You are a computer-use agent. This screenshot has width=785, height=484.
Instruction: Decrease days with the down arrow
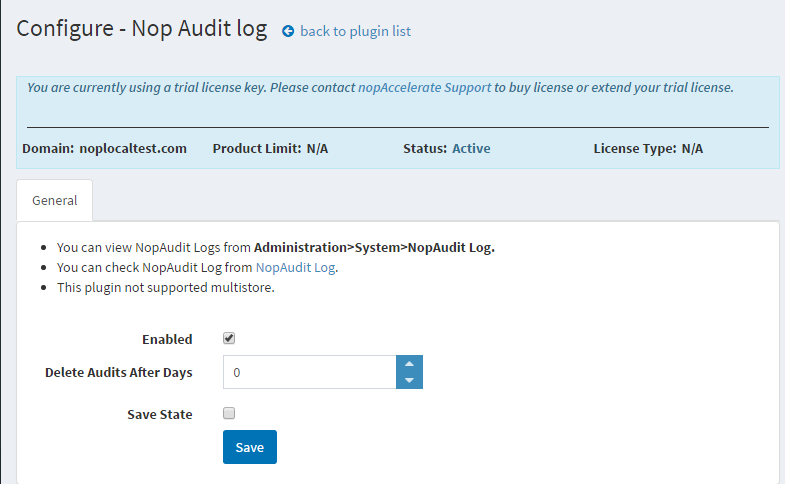(x=410, y=381)
